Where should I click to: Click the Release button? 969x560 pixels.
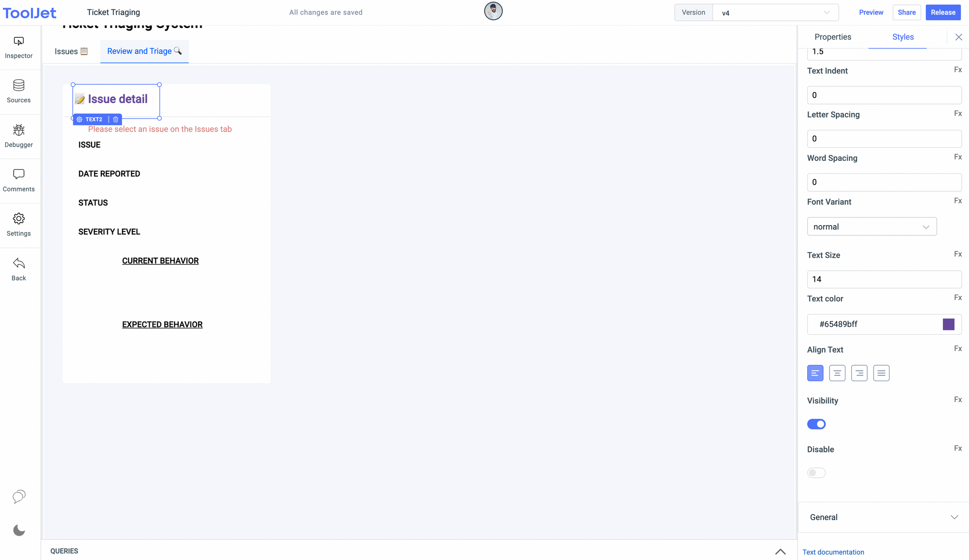point(943,13)
